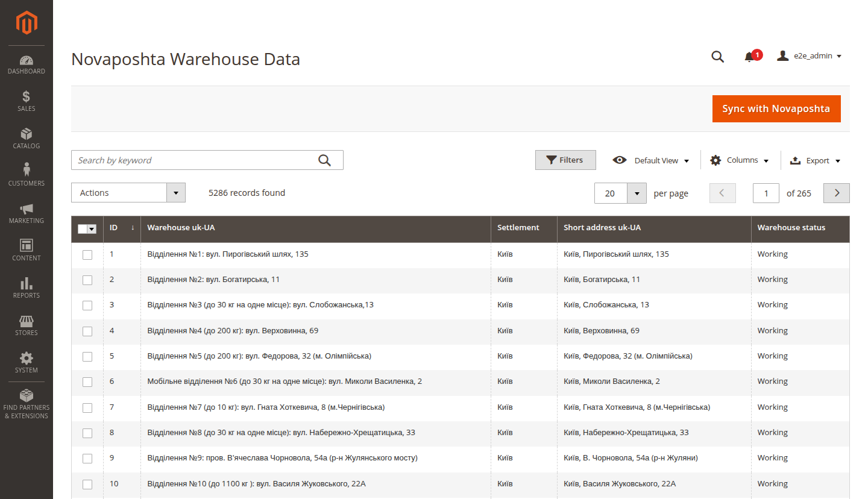Open the e2e_admin account menu

click(810, 56)
